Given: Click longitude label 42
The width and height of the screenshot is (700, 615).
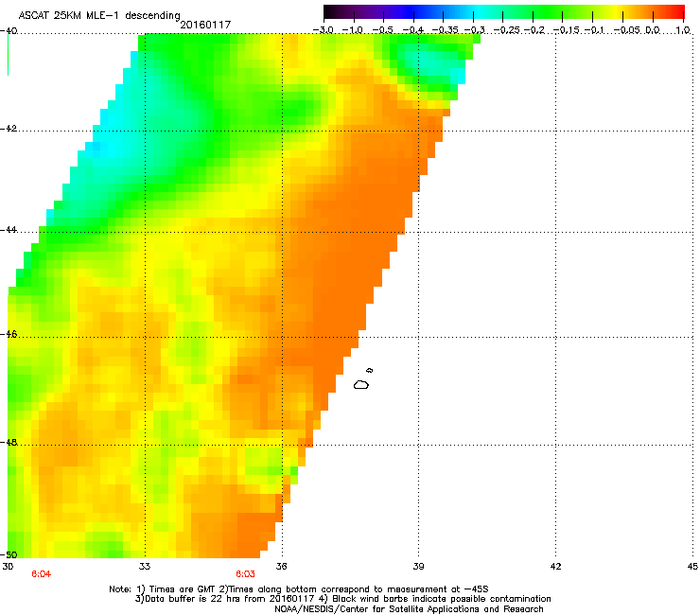Looking at the screenshot, I should [555, 567].
